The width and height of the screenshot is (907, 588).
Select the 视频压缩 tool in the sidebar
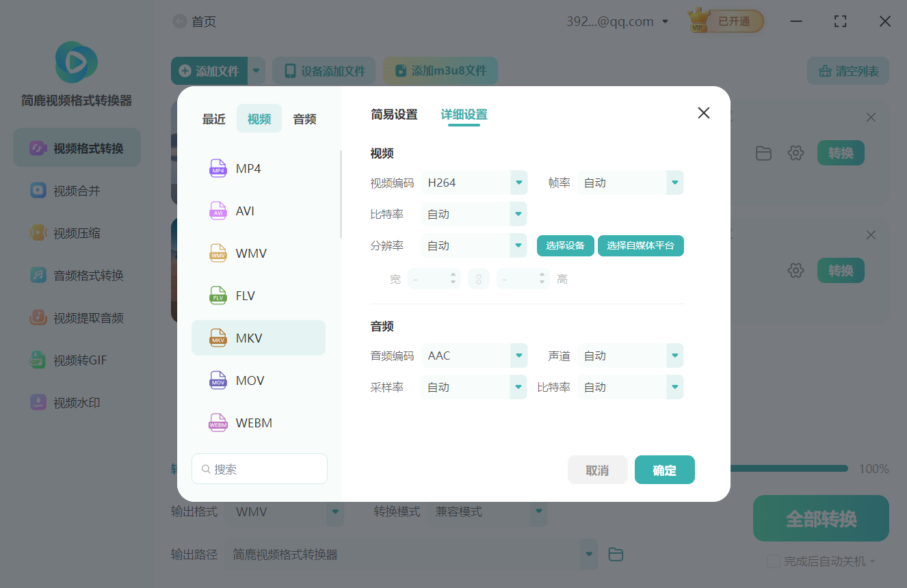pyautogui.click(x=76, y=232)
